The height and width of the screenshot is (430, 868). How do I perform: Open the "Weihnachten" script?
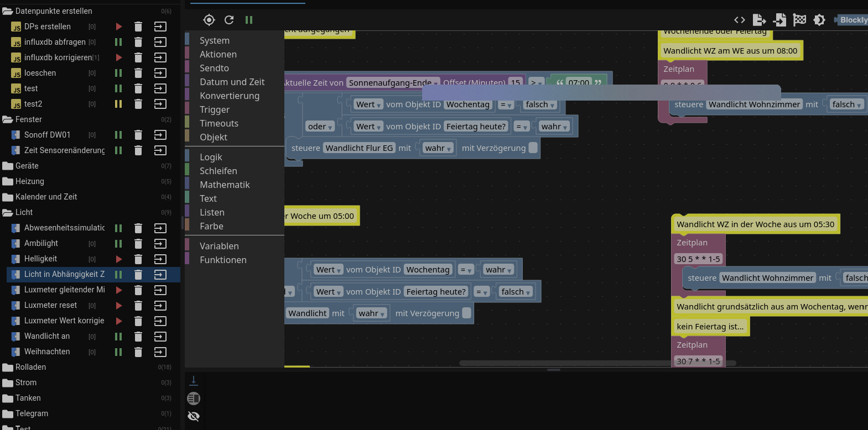click(47, 352)
